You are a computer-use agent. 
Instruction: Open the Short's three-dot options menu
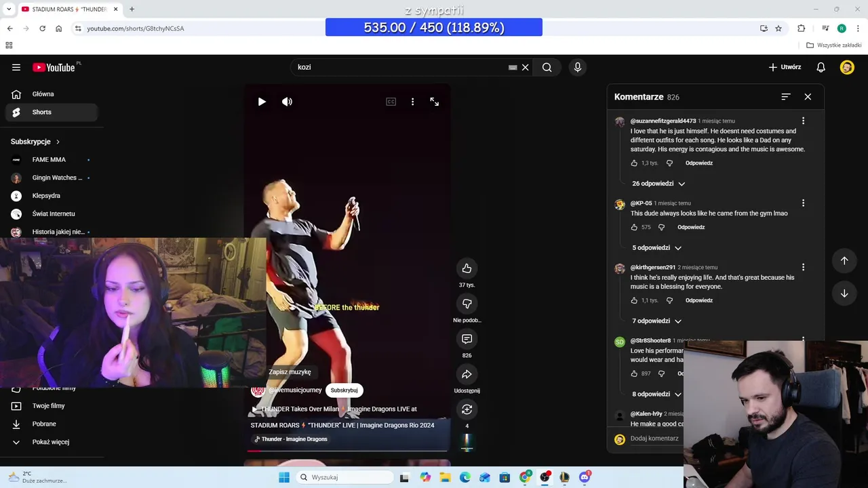coord(412,102)
